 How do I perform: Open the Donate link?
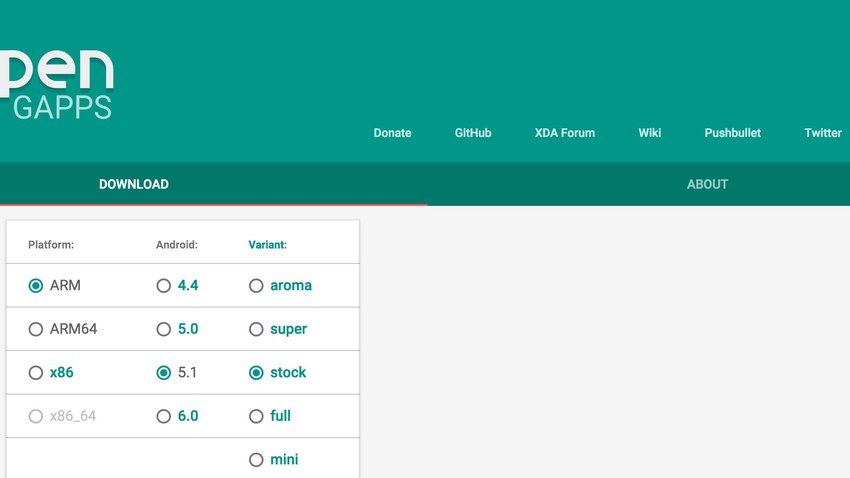click(392, 133)
